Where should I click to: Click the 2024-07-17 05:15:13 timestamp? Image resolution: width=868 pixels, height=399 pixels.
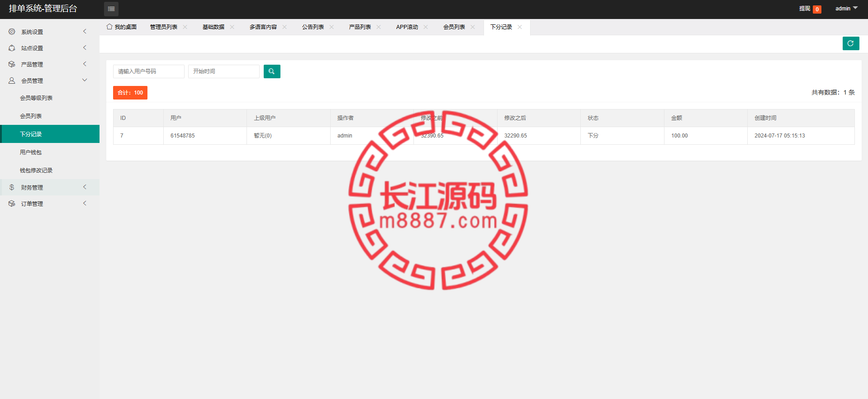801,136
